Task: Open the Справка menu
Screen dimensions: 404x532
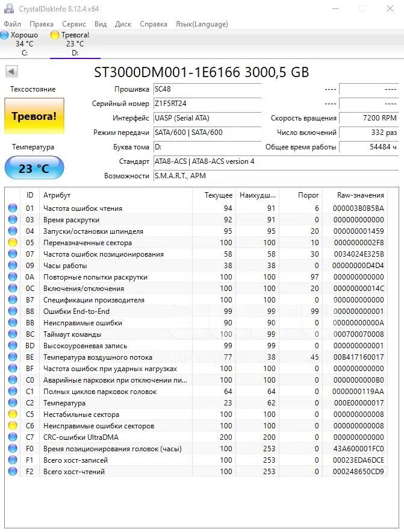Action: (154, 24)
